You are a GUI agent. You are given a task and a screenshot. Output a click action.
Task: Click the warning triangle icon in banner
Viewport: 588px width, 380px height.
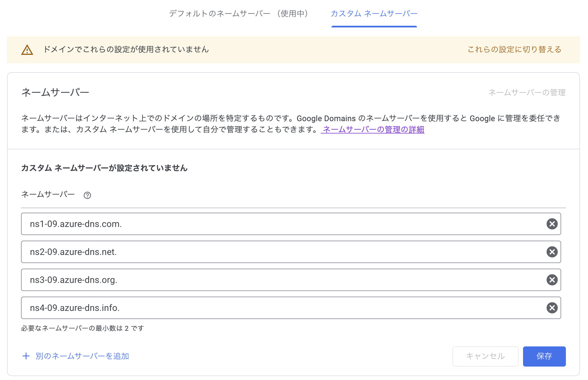point(27,50)
